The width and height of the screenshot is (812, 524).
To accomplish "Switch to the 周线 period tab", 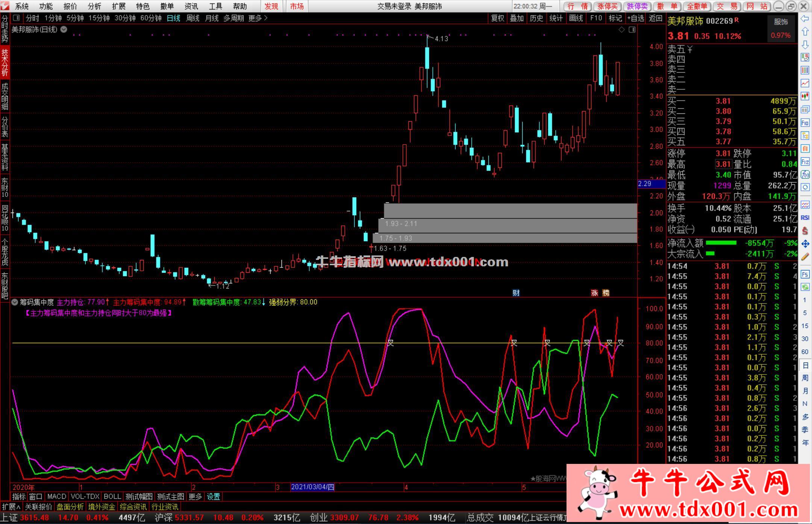I will click(193, 18).
